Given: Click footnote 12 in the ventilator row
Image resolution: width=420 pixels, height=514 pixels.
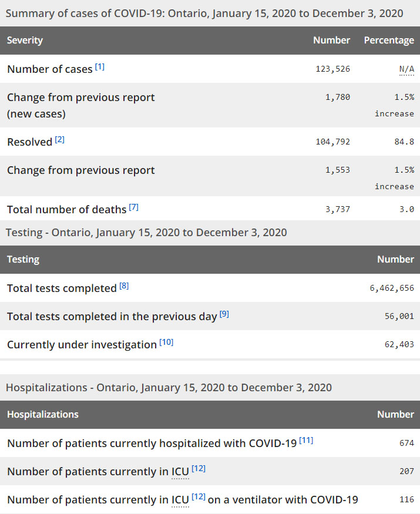Looking at the screenshot, I should [x=199, y=498].
